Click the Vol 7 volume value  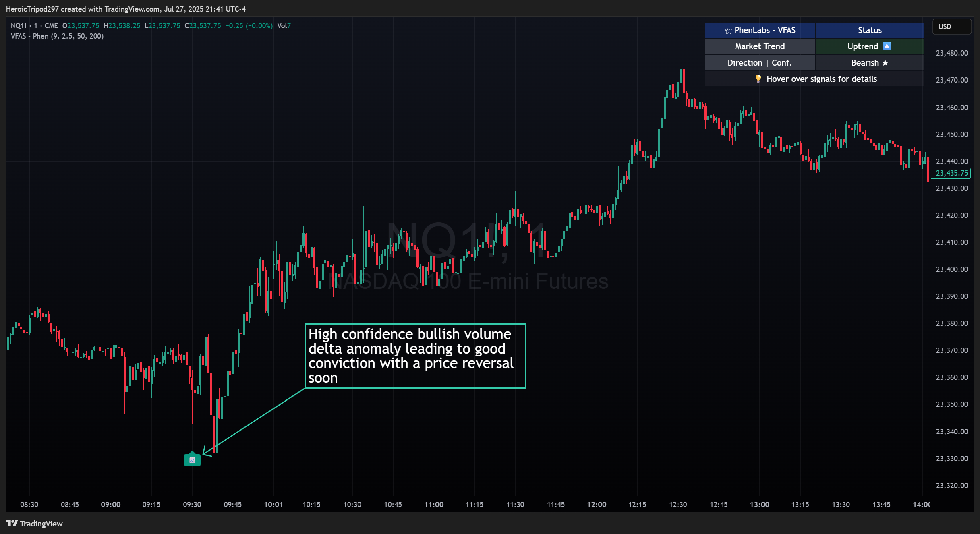(284, 26)
